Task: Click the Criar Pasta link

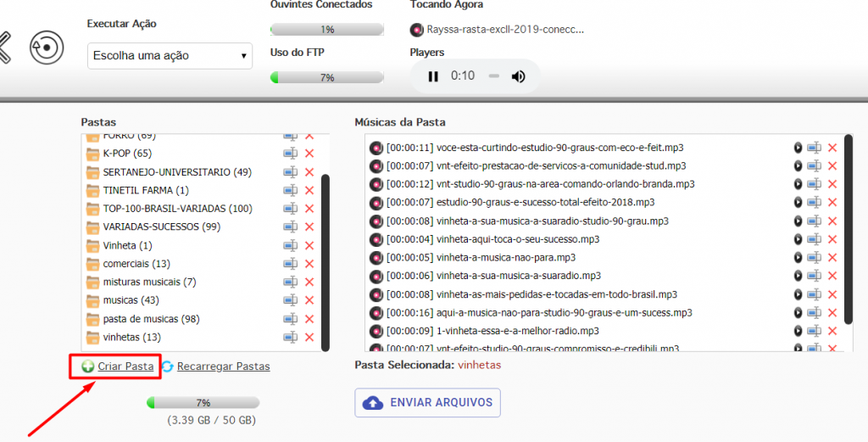Action: tap(125, 366)
